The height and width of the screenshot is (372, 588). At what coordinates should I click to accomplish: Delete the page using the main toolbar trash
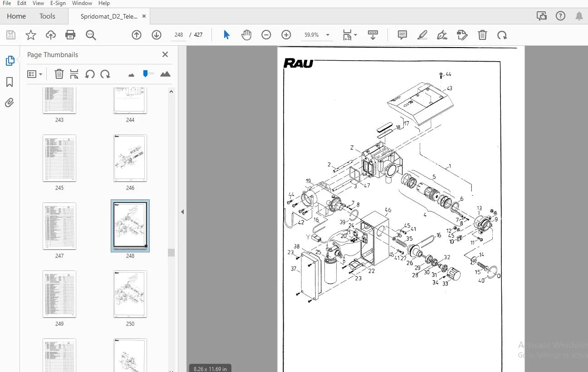(482, 35)
